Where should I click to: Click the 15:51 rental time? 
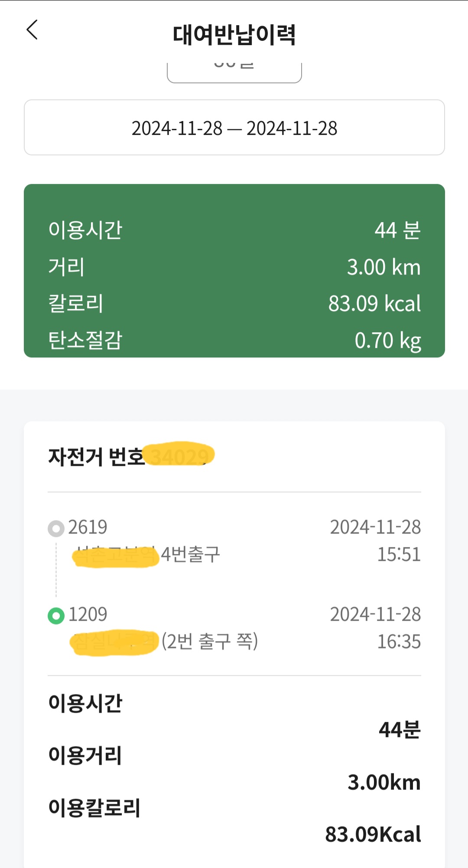(399, 554)
